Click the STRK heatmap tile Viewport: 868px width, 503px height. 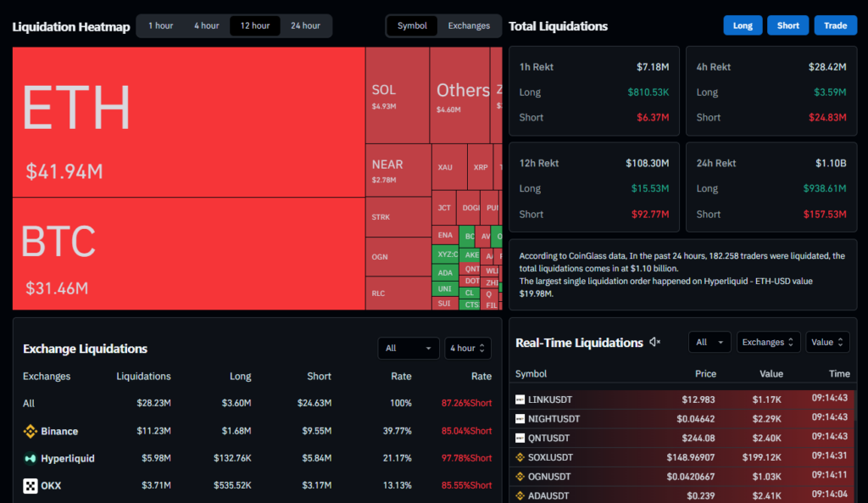398,217
